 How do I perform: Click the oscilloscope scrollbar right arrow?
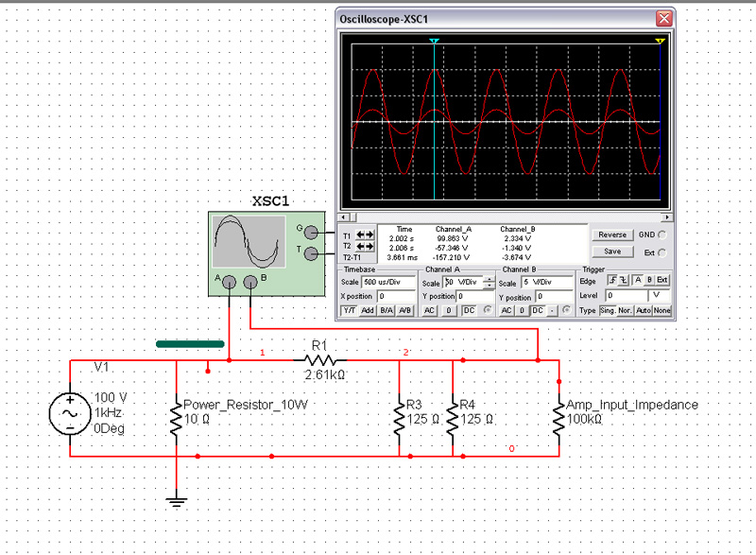coord(667,217)
